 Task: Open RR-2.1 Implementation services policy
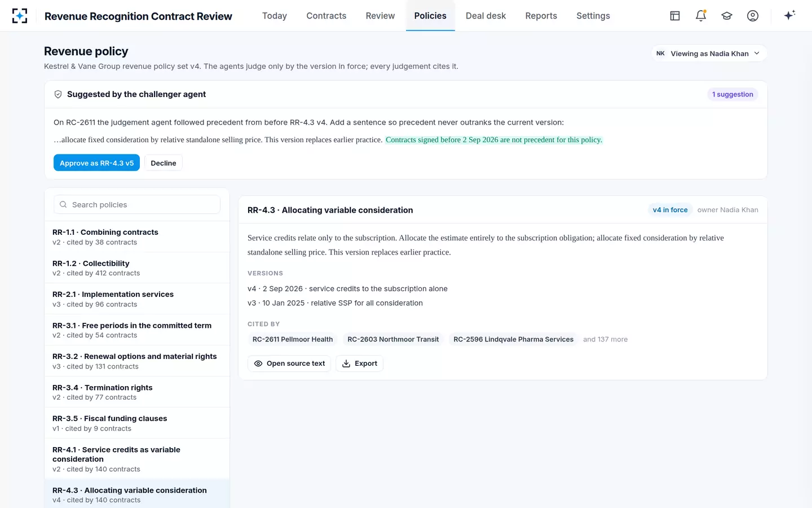[x=137, y=299]
